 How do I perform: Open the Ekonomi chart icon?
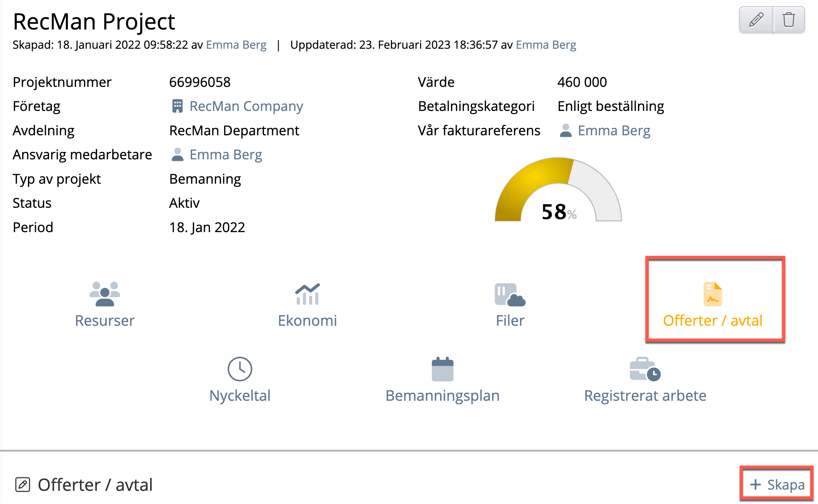tap(307, 294)
